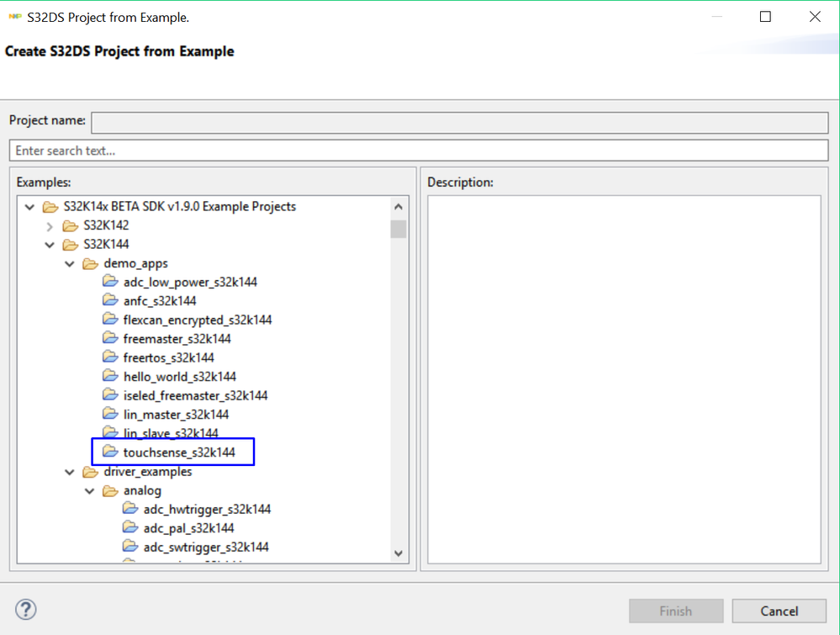Image resolution: width=840 pixels, height=635 pixels.
Task: Collapse the analog folder node
Action: (x=90, y=490)
